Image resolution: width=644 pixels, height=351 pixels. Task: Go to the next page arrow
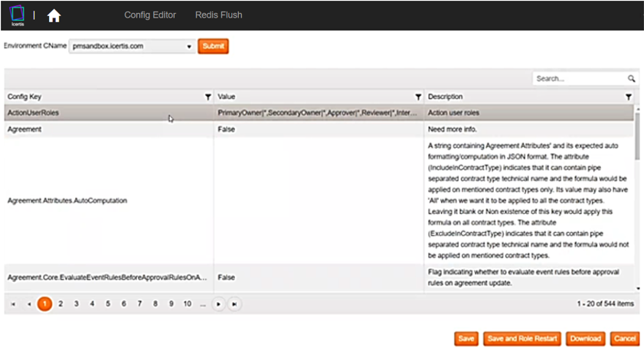[219, 304]
